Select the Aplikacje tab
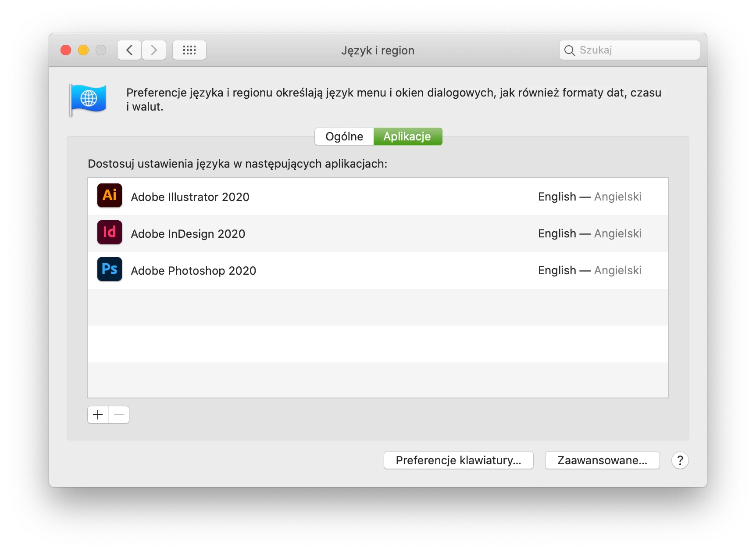 click(x=407, y=136)
